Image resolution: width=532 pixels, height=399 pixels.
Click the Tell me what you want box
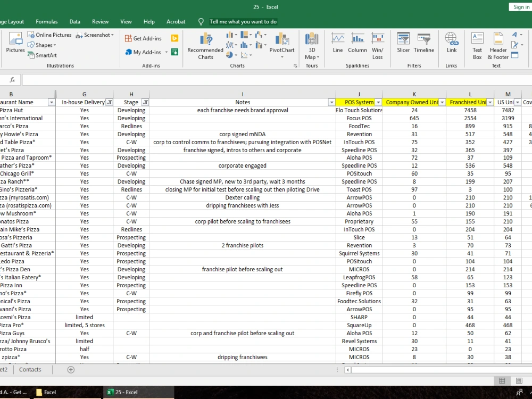pos(243,22)
